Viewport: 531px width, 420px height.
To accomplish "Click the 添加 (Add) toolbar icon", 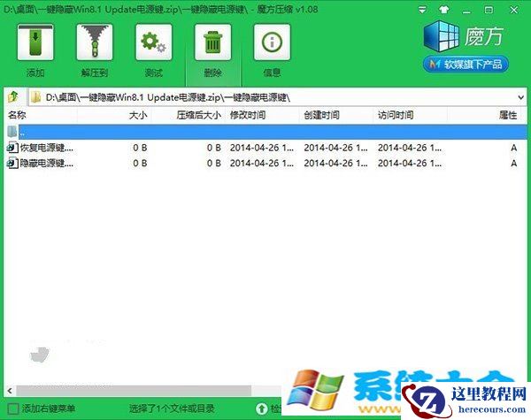I will coord(35,42).
